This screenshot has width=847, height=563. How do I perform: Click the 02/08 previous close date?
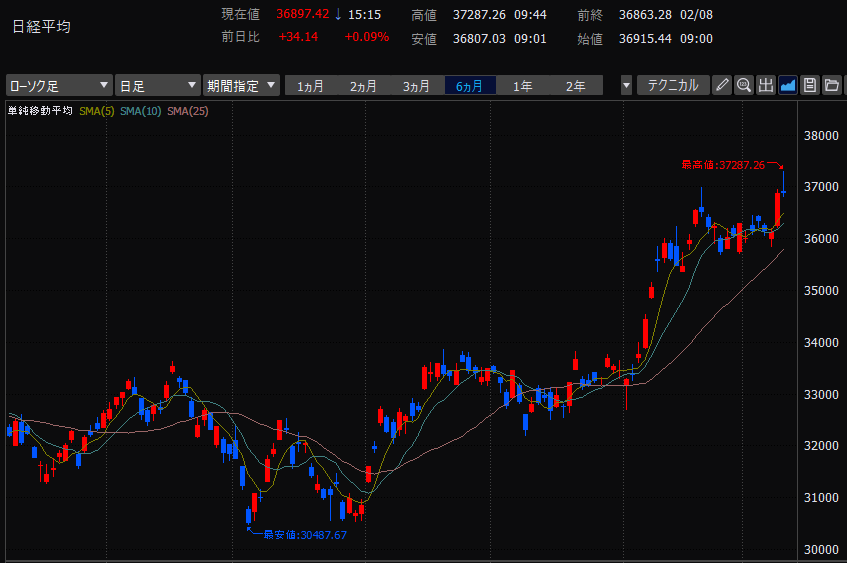click(696, 15)
